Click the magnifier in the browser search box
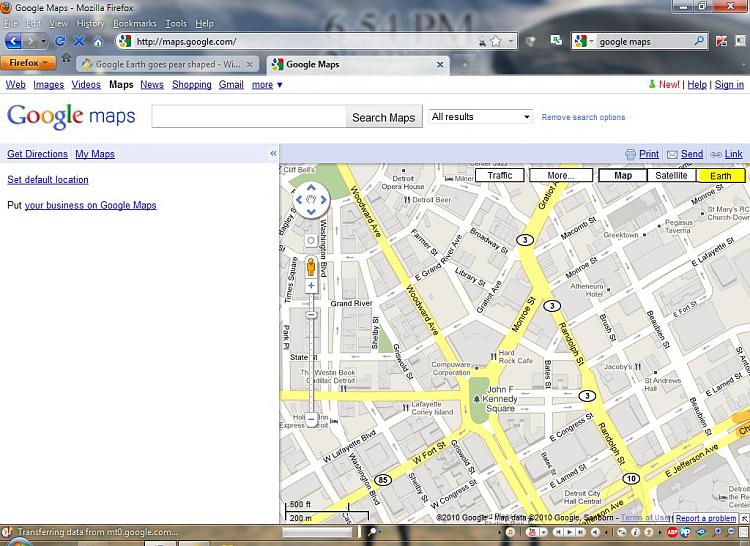This screenshot has width=750, height=546. tap(699, 41)
